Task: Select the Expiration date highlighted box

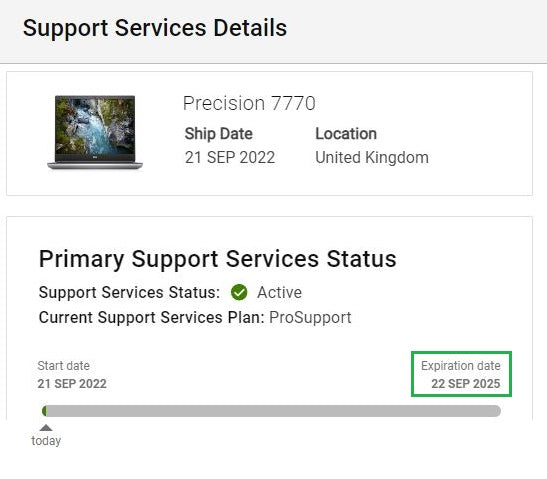Action: click(x=461, y=374)
